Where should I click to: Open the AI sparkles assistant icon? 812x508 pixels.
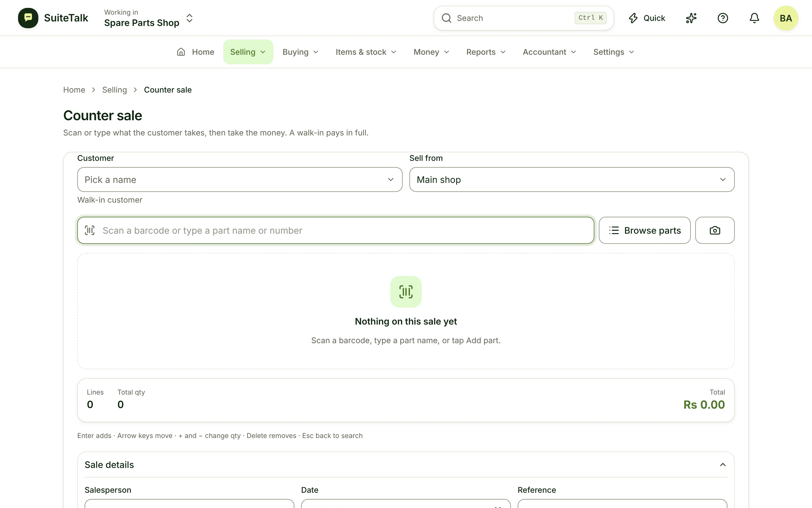[x=691, y=18]
